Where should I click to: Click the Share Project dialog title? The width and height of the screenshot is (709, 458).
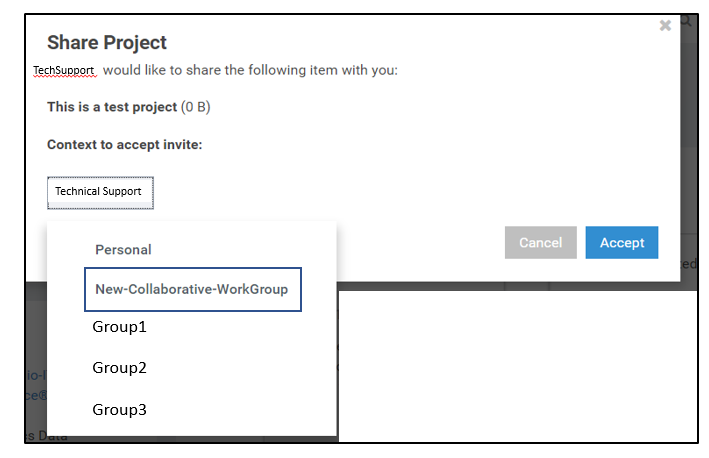coord(107,43)
